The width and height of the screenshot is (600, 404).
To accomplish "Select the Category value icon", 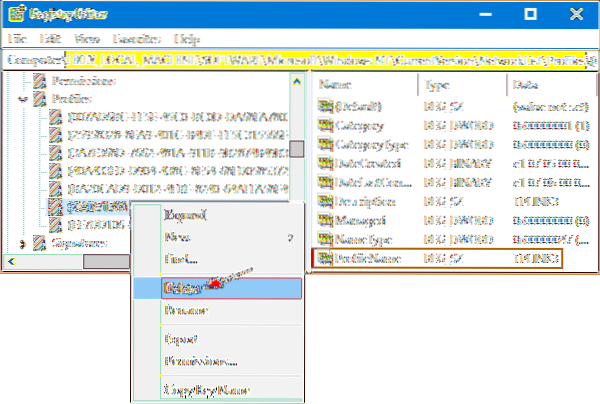I will (324, 127).
